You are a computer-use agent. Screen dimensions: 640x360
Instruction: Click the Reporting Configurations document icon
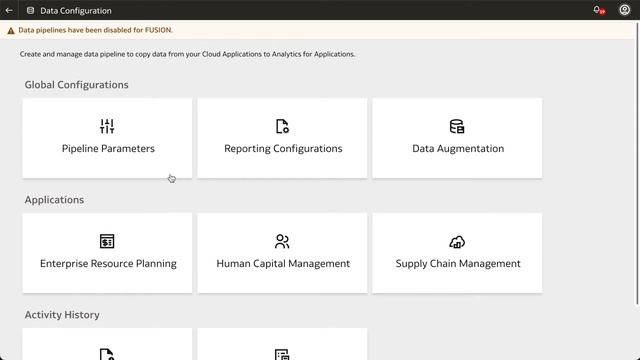coord(282,126)
